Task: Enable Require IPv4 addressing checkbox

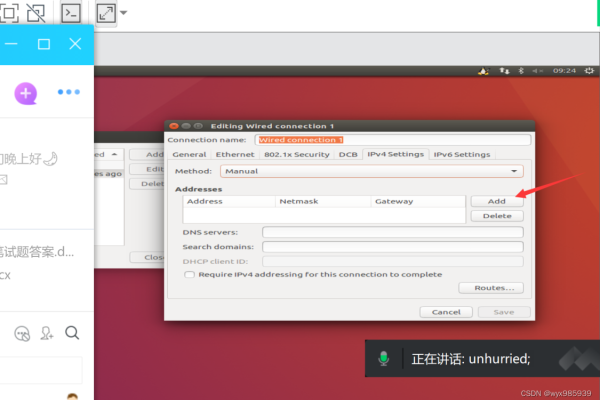Action: click(190, 274)
